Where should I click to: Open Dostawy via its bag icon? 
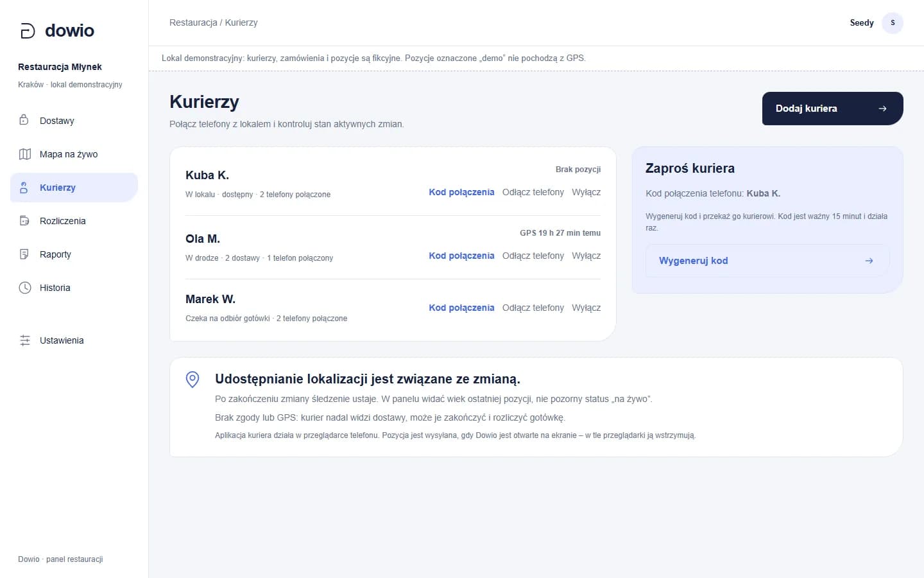(24, 120)
